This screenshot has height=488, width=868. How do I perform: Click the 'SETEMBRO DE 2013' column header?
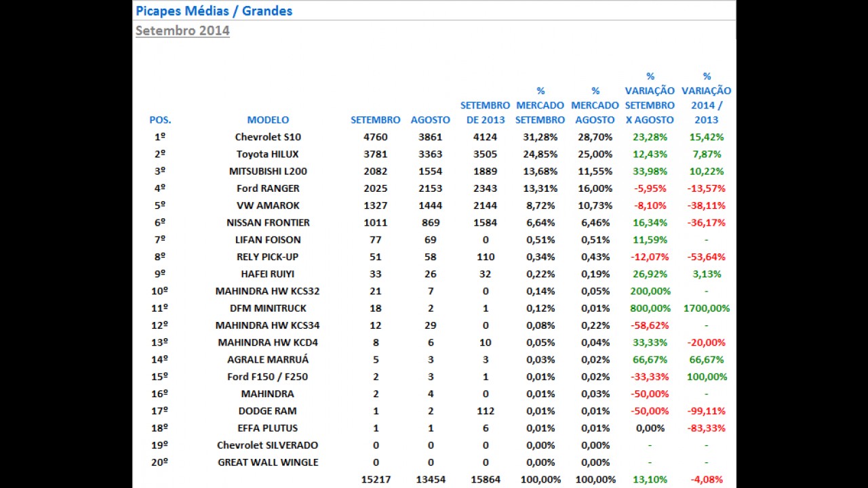(485, 113)
